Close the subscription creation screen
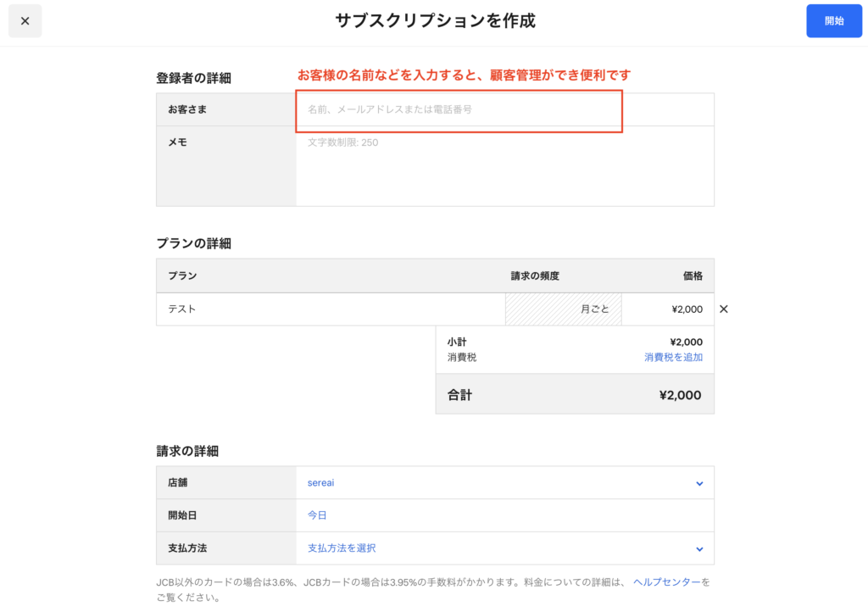868x612 pixels. coord(25,21)
